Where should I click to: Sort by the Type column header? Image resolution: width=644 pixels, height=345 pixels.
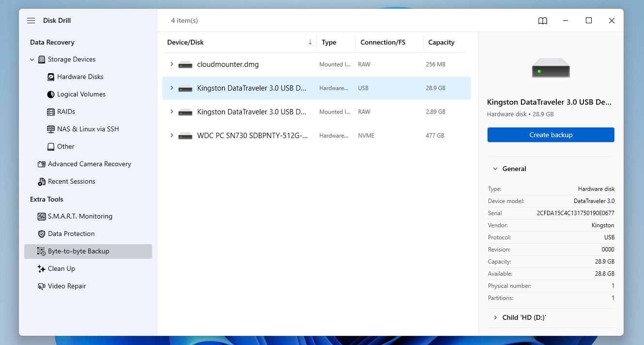(x=329, y=43)
